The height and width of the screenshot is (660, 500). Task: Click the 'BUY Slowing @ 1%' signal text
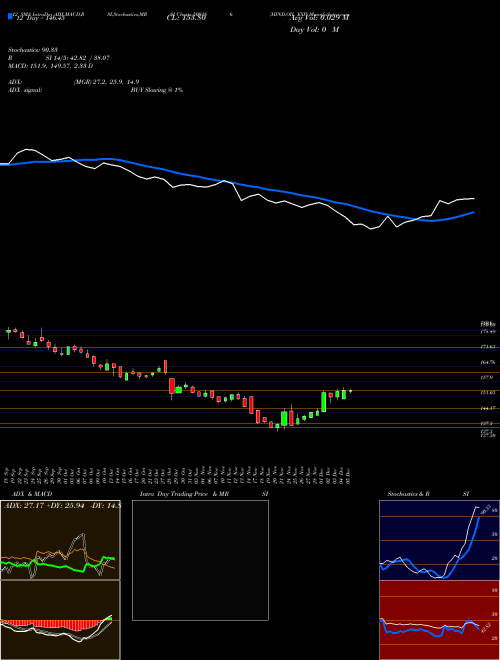pos(157,90)
